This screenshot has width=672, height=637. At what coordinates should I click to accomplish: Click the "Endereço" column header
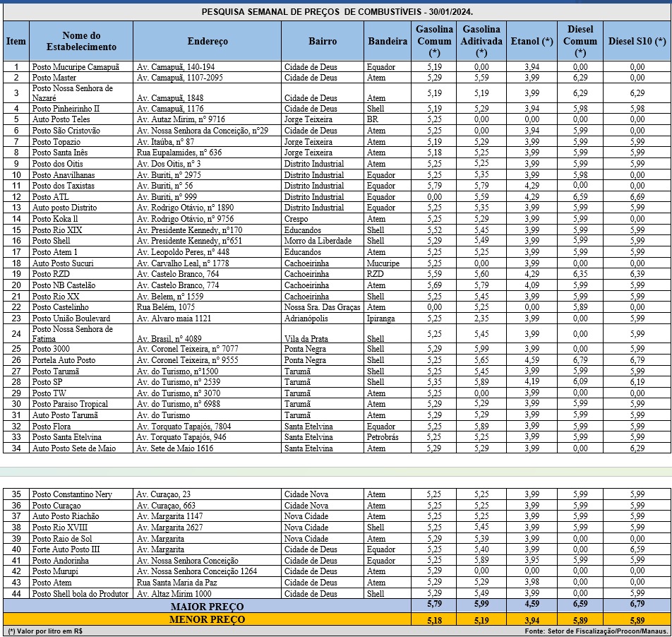tap(208, 42)
